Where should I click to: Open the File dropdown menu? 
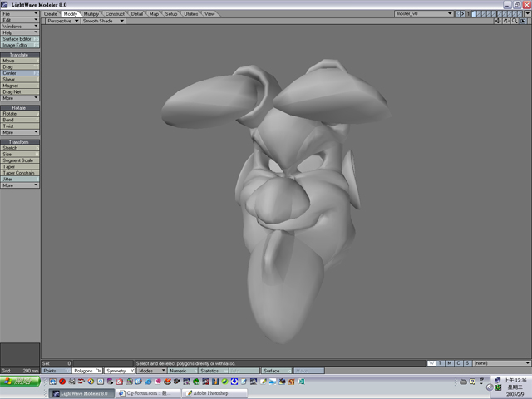click(x=20, y=14)
